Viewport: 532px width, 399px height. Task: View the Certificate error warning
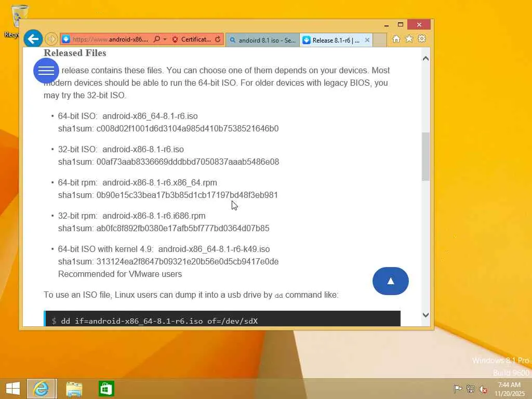point(191,39)
